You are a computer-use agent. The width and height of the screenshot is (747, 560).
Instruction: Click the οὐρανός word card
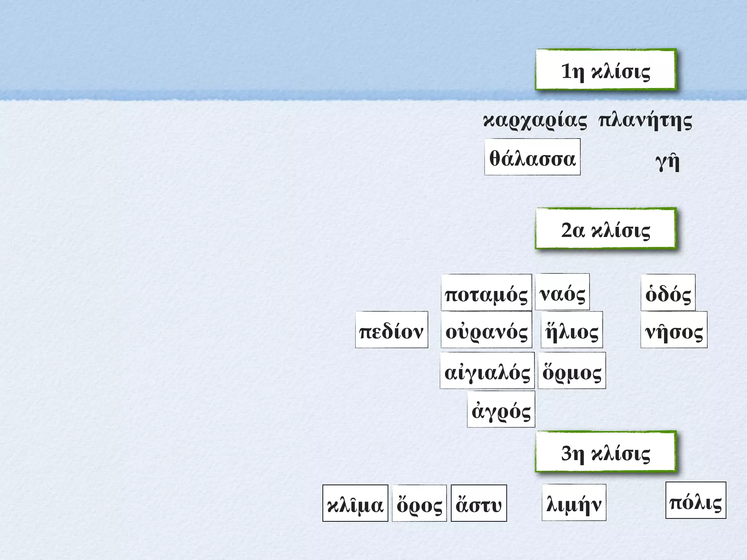pos(486,330)
